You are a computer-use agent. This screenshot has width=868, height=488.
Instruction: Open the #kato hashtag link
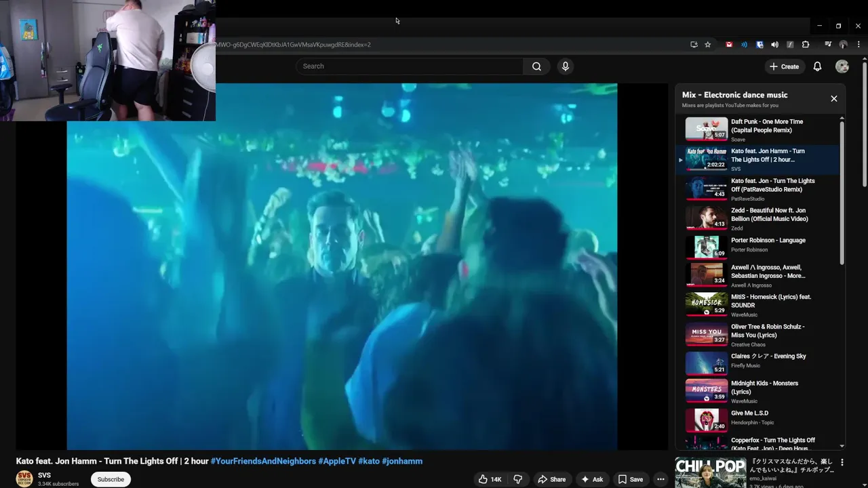pos(369,461)
